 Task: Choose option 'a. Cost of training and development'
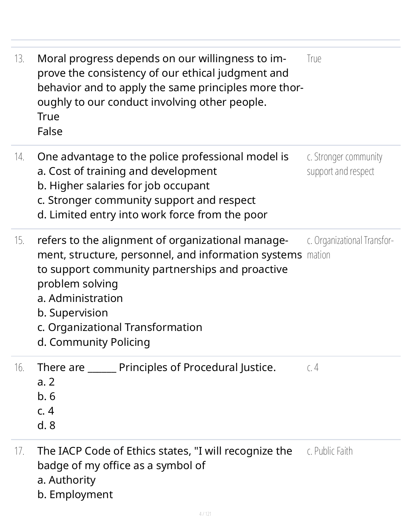click(127, 171)
